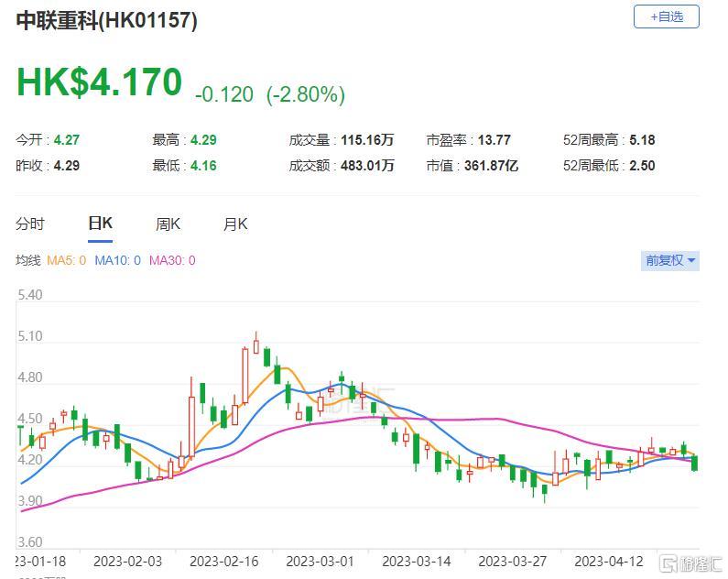Click the MA30 moving average label
This screenshot has width=728, height=579.
click(x=172, y=260)
